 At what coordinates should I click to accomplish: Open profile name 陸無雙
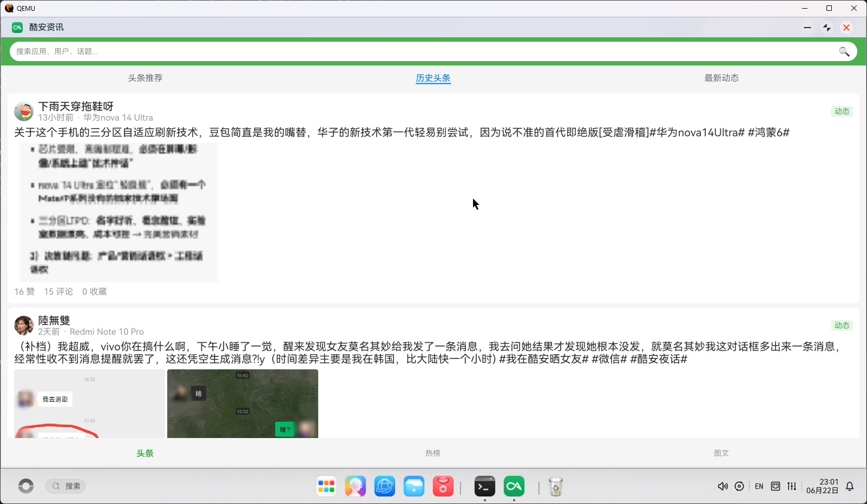54,321
